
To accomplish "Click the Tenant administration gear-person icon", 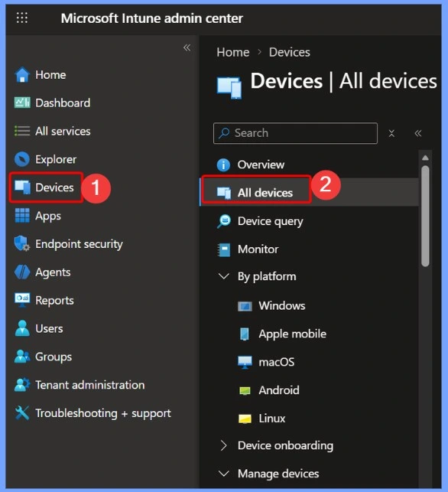I will click(x=22, y=385).
